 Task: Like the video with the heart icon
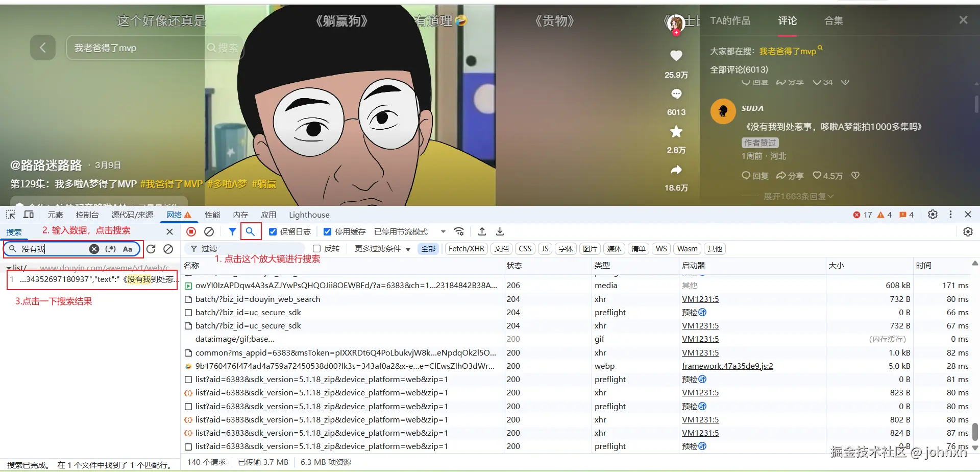click(676, 56)
